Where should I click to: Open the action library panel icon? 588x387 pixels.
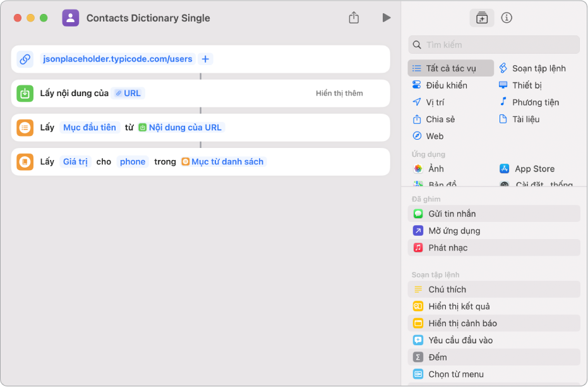tap(482, 18)
